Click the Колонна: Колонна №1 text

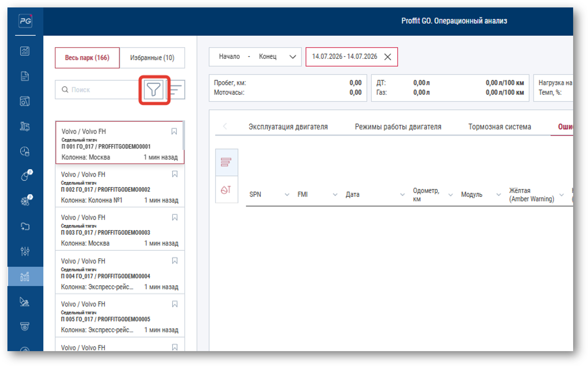click(92, 200)
